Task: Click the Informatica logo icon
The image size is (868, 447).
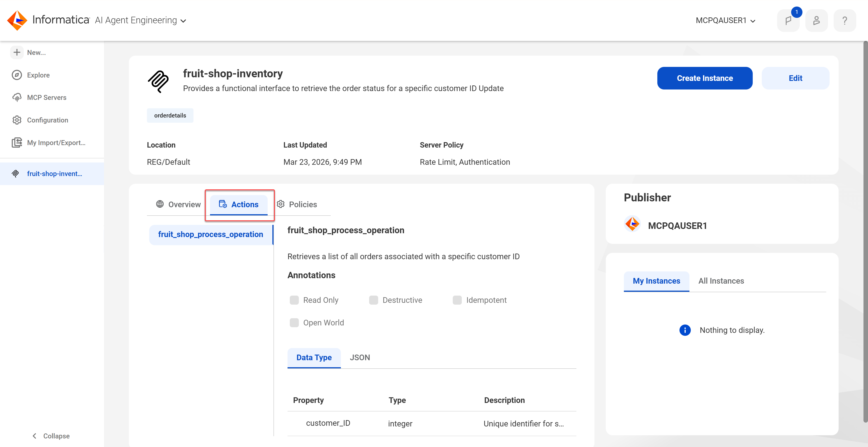Action: pyautogui.click(x=17, y=20)
